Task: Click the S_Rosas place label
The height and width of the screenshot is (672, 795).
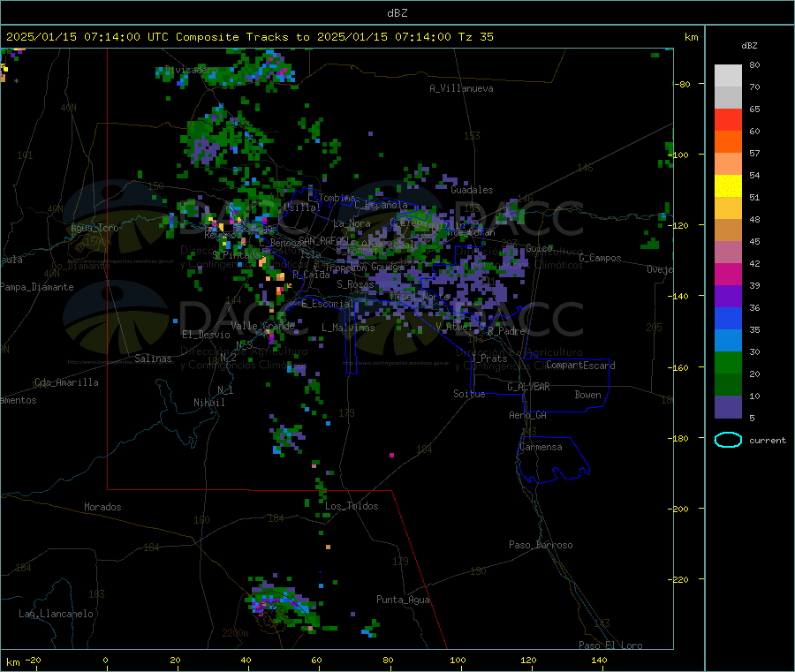Action: [x=355, y=284]
